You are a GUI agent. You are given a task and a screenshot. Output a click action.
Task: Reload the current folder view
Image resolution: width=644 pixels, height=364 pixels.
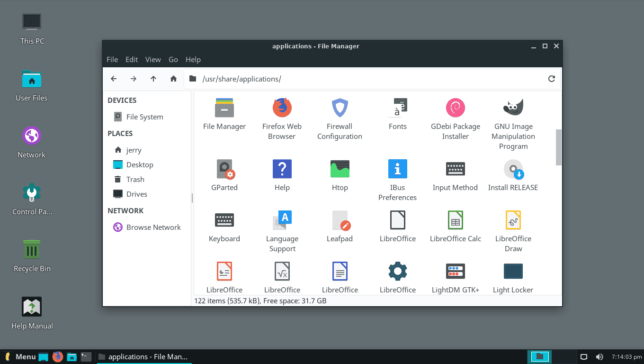tap(551, 79)
